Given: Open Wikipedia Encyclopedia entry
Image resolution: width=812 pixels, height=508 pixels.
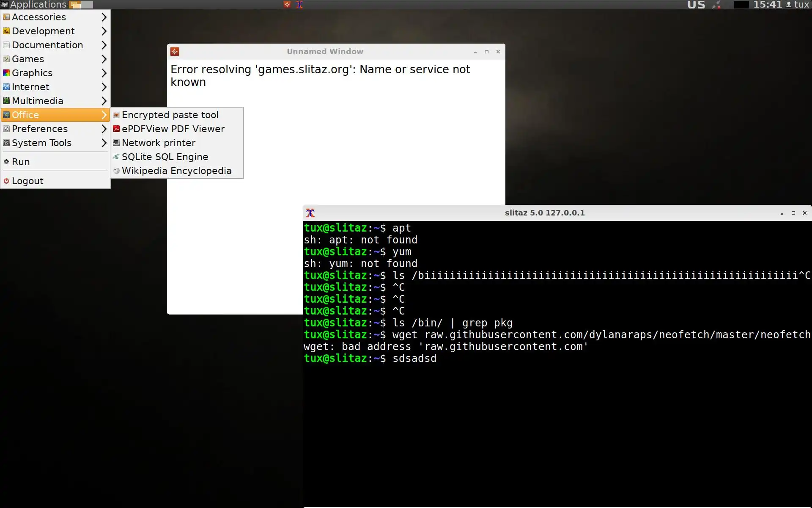Looking at the screenshot, I should tap(176, 171).
